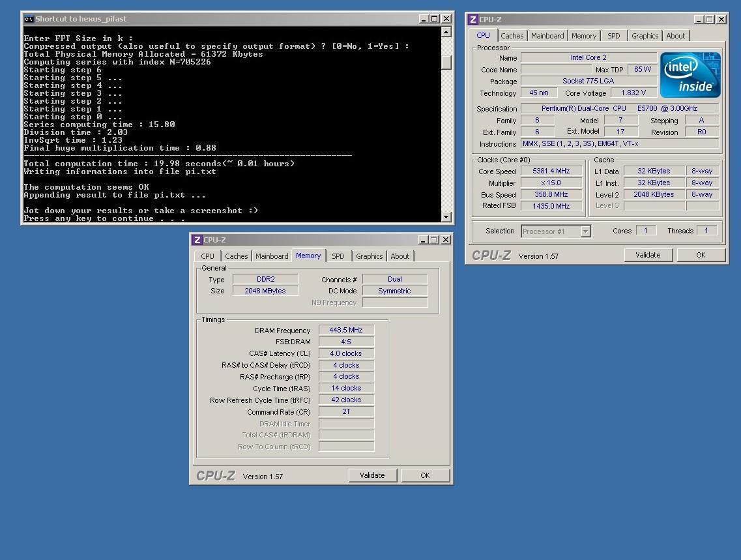Click the Bus Speed value 358.8 MHz
The image size is (741, 560).
tap(551, 194)
